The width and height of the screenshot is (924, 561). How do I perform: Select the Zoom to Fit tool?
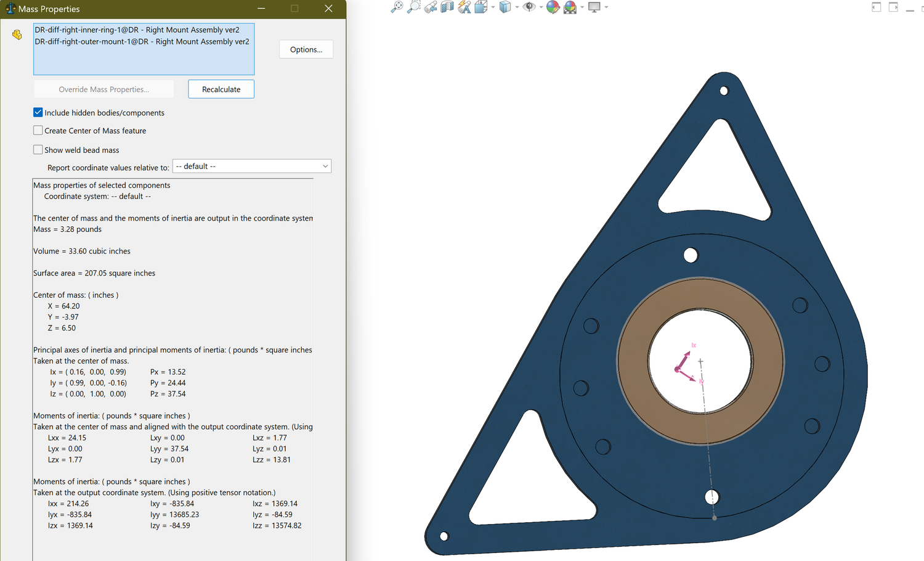tap(397, 7)
